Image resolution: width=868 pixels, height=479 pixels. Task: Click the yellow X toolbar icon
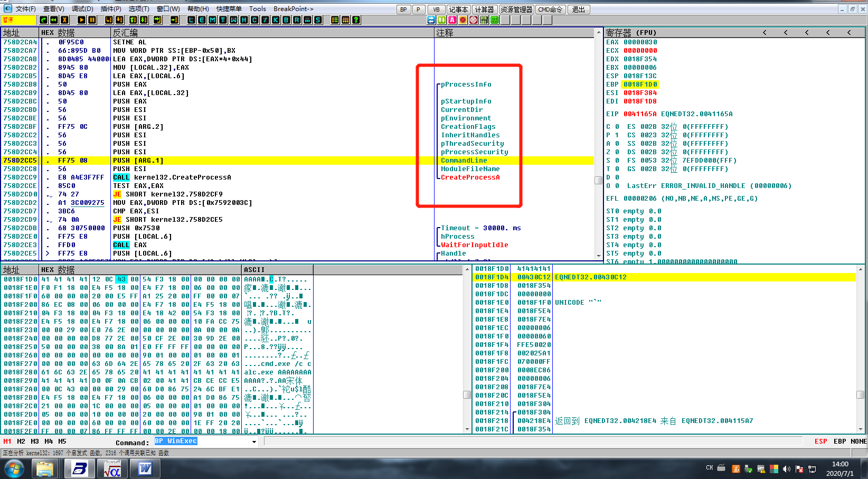point(64,20)
